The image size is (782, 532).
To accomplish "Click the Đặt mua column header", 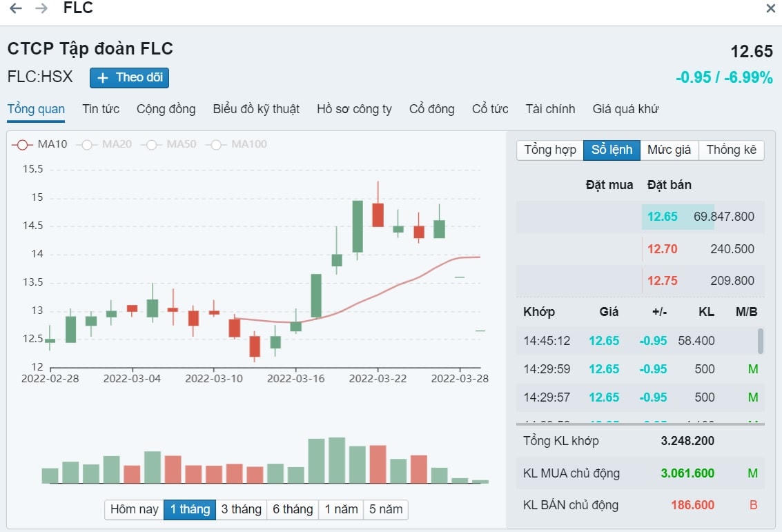I will pos(609,185).
